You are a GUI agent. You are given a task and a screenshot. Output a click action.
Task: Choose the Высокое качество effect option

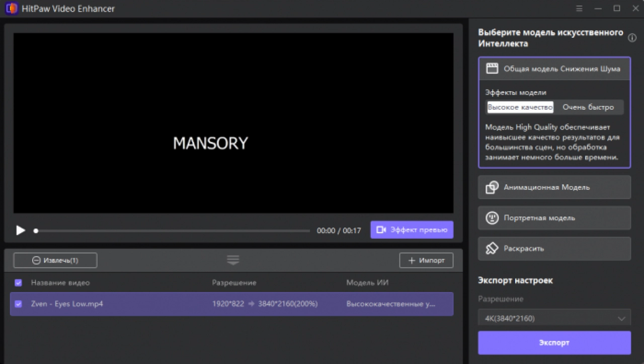click(x=520, y=107)
